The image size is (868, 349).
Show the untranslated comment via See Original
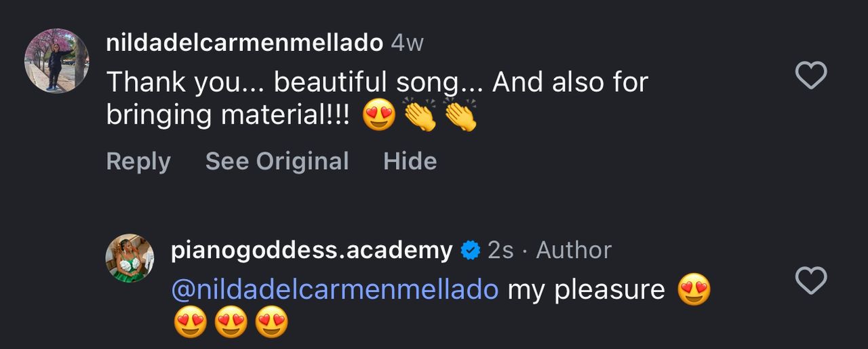tap(277, 162)
